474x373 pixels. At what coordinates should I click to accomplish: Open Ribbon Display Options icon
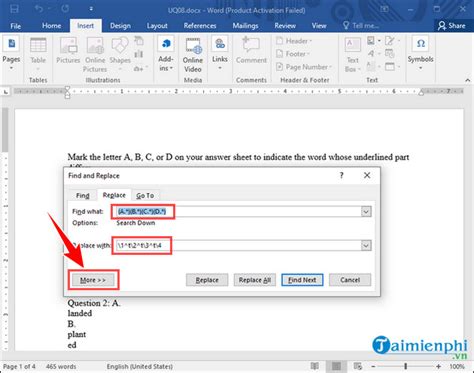point(384,9)
